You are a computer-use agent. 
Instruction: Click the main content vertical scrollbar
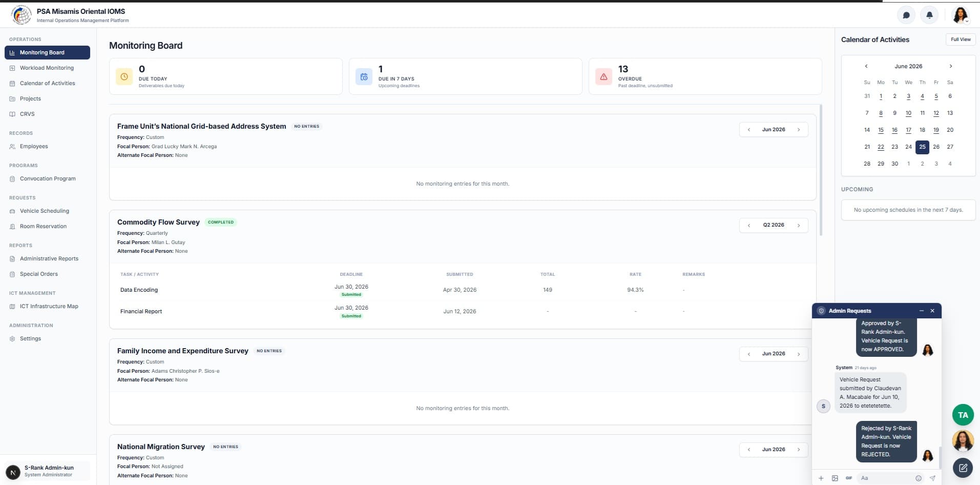coord(821,170)
